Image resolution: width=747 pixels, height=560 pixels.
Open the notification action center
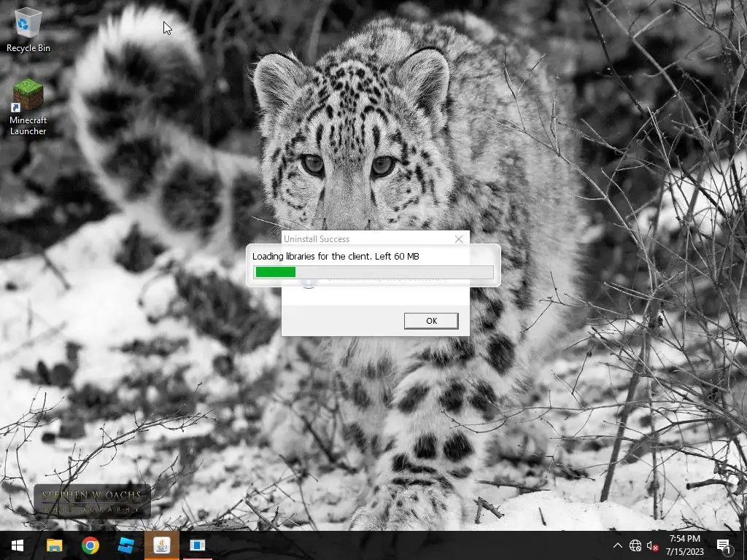[x=723, y=545]
